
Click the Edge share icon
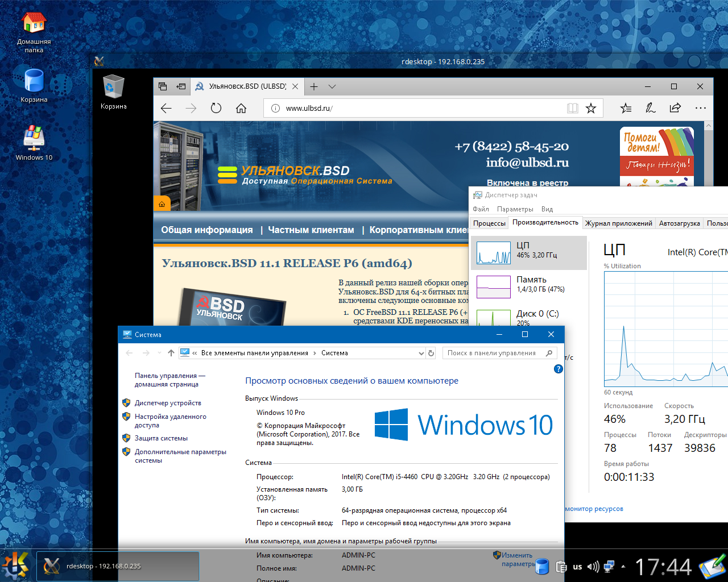[675, 108]
